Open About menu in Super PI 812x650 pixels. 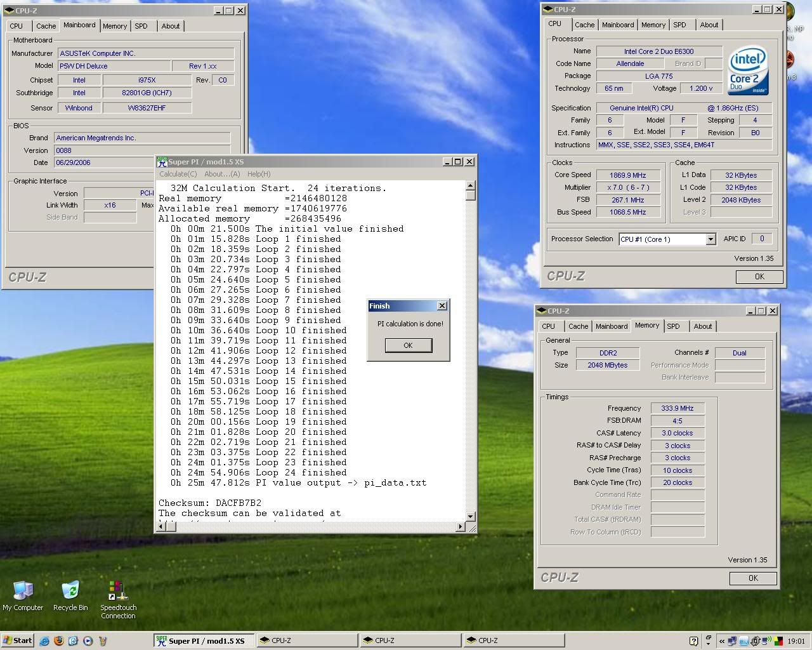point(222,174)
